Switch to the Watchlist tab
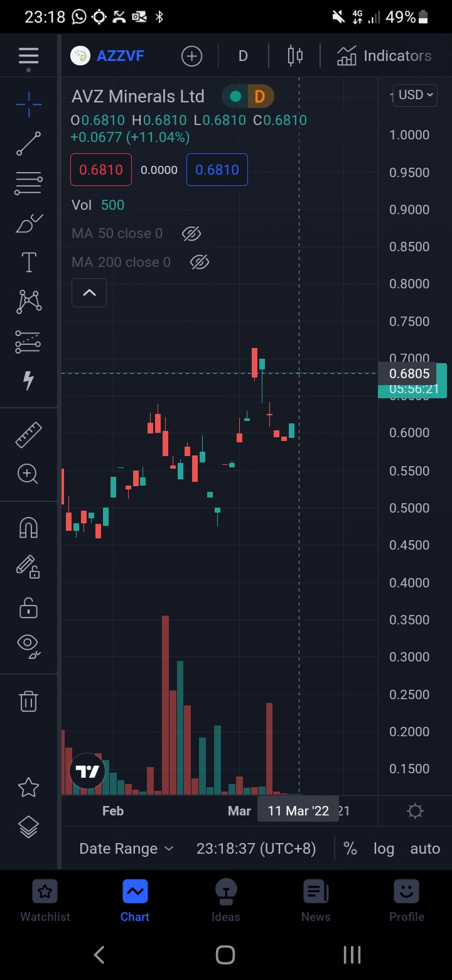This screenshot has width=452, height=980. (x=45, y=900)
